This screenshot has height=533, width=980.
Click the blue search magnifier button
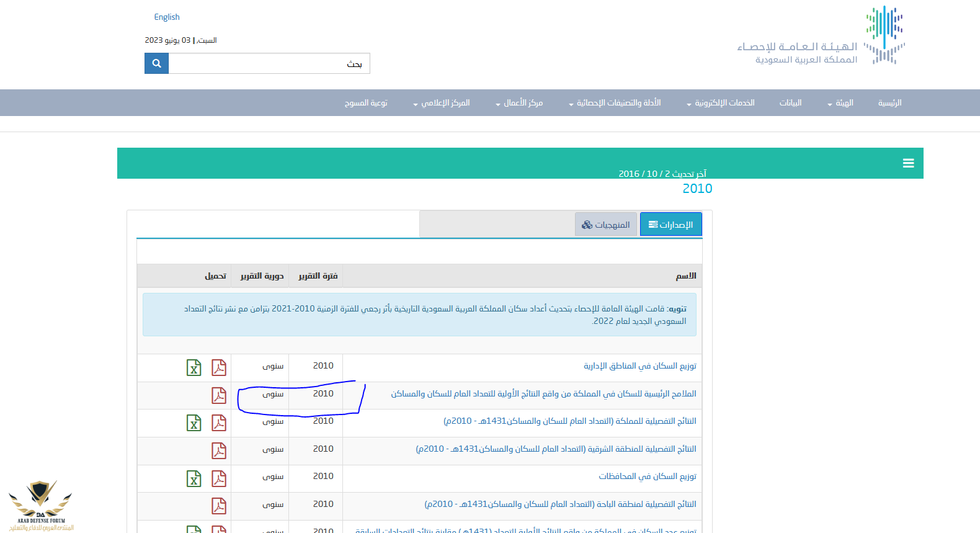pos(156,63)
